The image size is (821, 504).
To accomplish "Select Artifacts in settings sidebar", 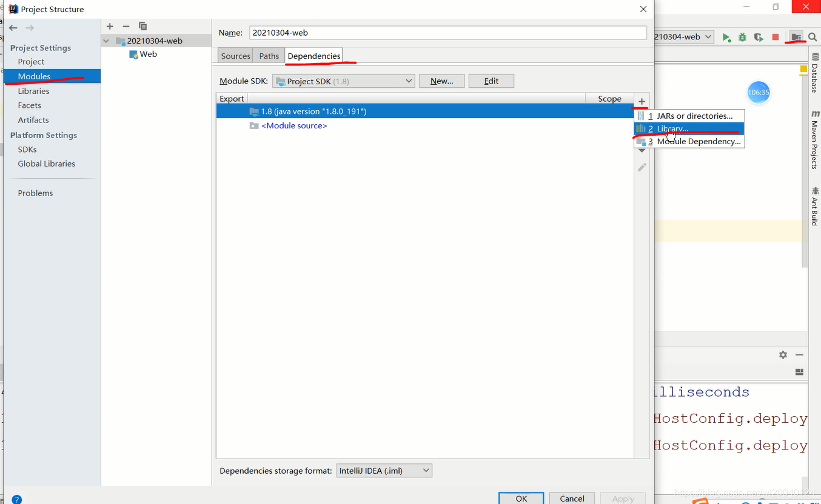I will tap(33, 120).
